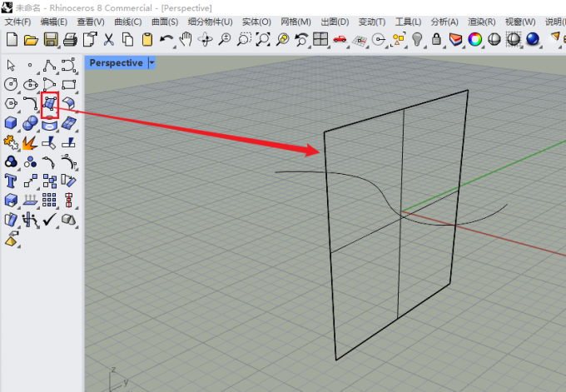566x392 pixels.
Task: Choose the Fillet surface tool
Action: [68, 103]
